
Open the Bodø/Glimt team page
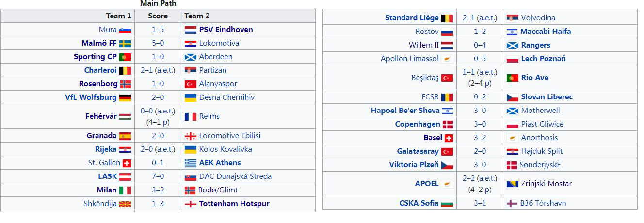218,190
